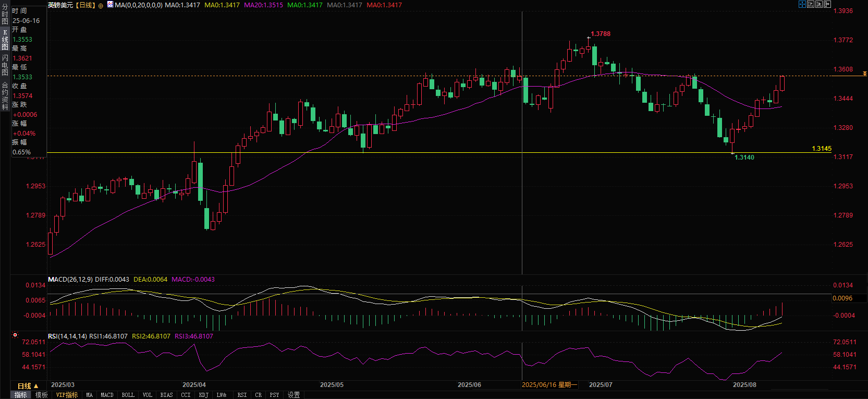868x399 pixels.
Task: Select the BOLL indicator button
Action: [x=128, y=395]
